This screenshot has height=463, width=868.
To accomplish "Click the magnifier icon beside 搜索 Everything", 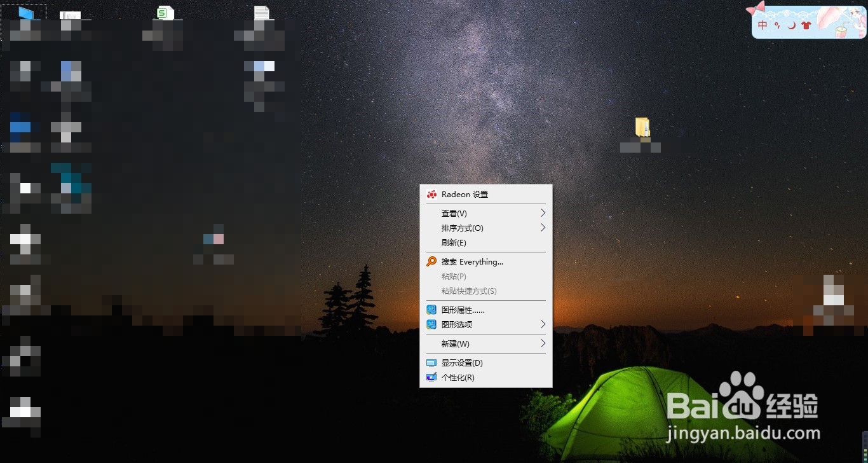I will (x=431, y=261).
